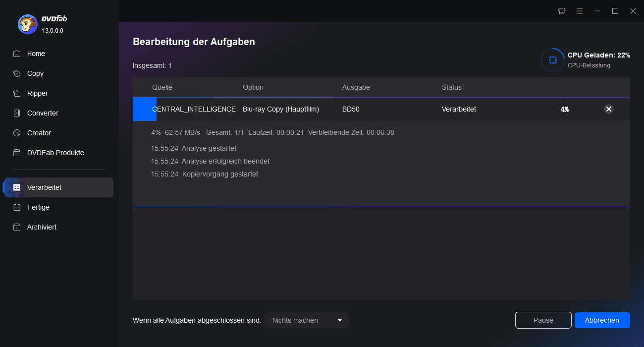Click the Converter film icon in sidebar
Viewport: 644px width, 347px height.
click(x=17, y=113)
